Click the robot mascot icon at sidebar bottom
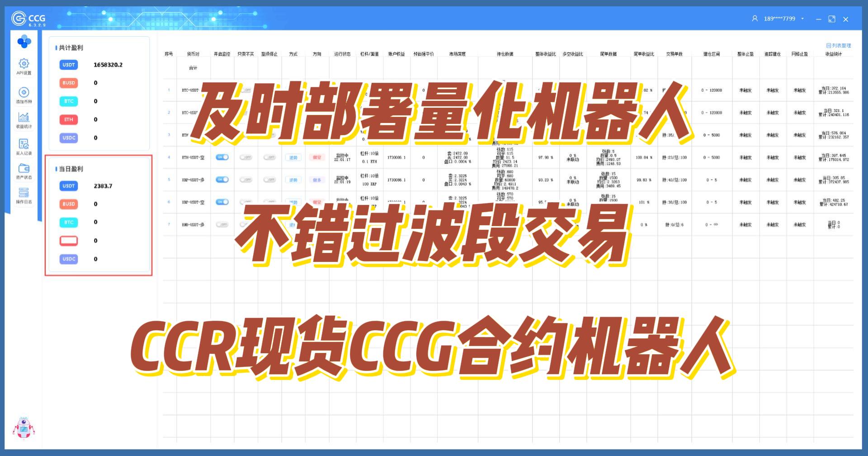Viewport: 868px width, 456px height. pyautogui.click(x=24, y=428)
